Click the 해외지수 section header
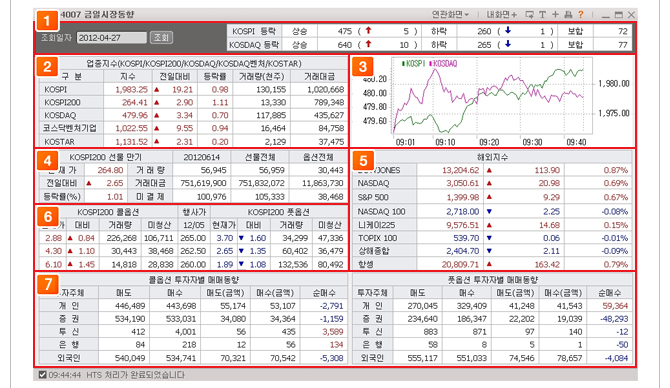Screen dimensions: 670x388 (492, 157)
